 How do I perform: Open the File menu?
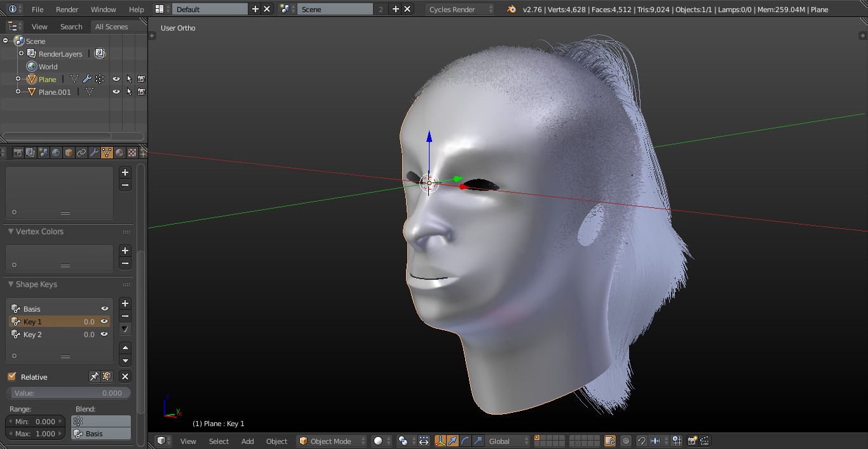pos(37,10)
